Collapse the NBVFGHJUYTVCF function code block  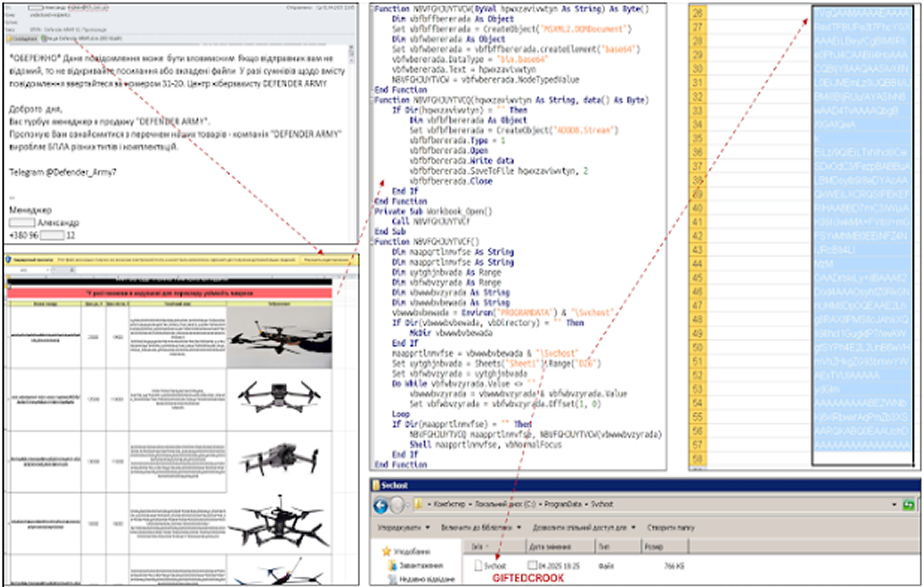(372, 242)
